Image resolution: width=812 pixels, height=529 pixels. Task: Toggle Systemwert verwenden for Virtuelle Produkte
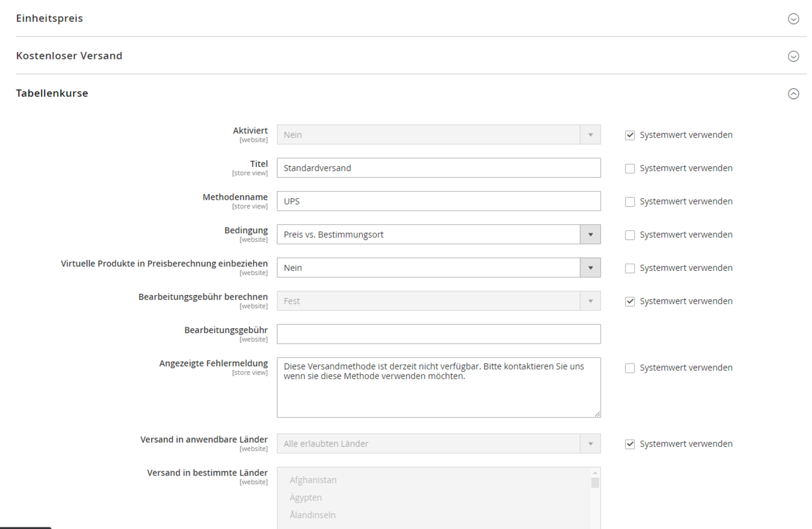pos(630,268)
